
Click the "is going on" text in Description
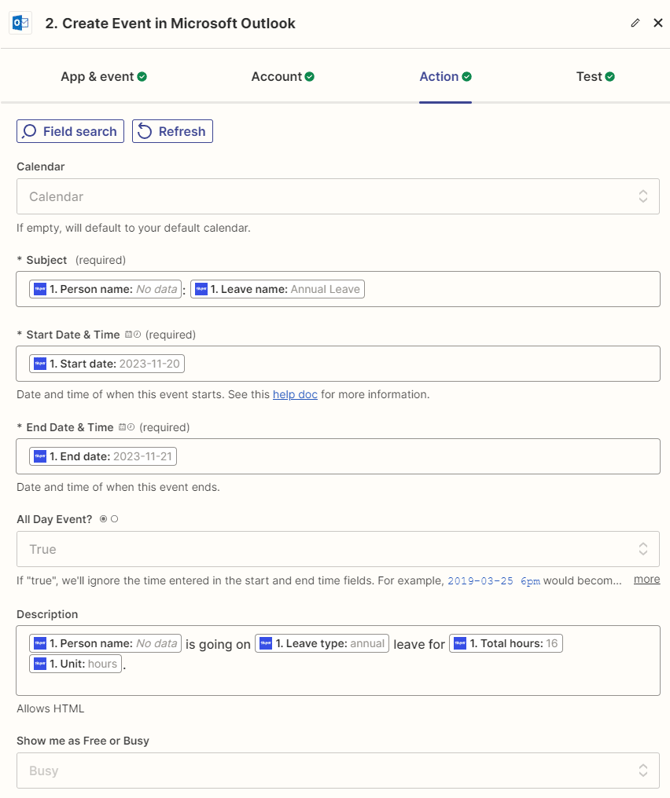[218, 644]
